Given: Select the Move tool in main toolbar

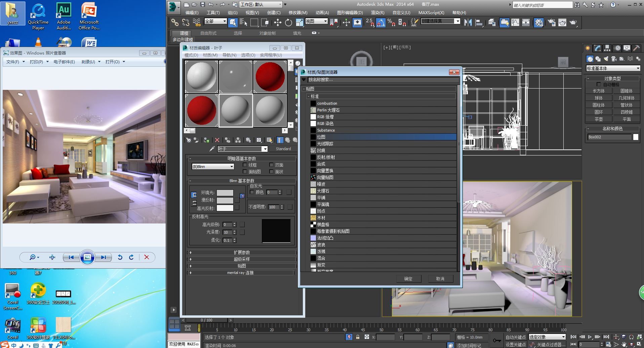Looking at the screenshot, I should pyautogui.click(x=278, y=23).
